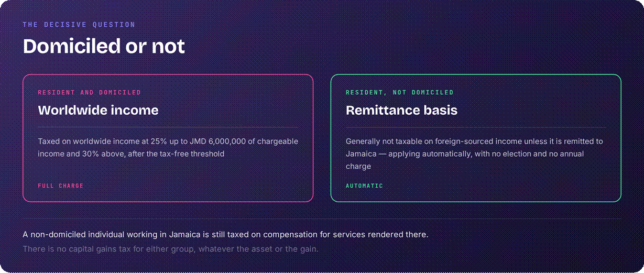Select the pink "RESIDENT AND DOMICILED" label
The height and width of the screenshot is (273, 644).
click(89, 92)
